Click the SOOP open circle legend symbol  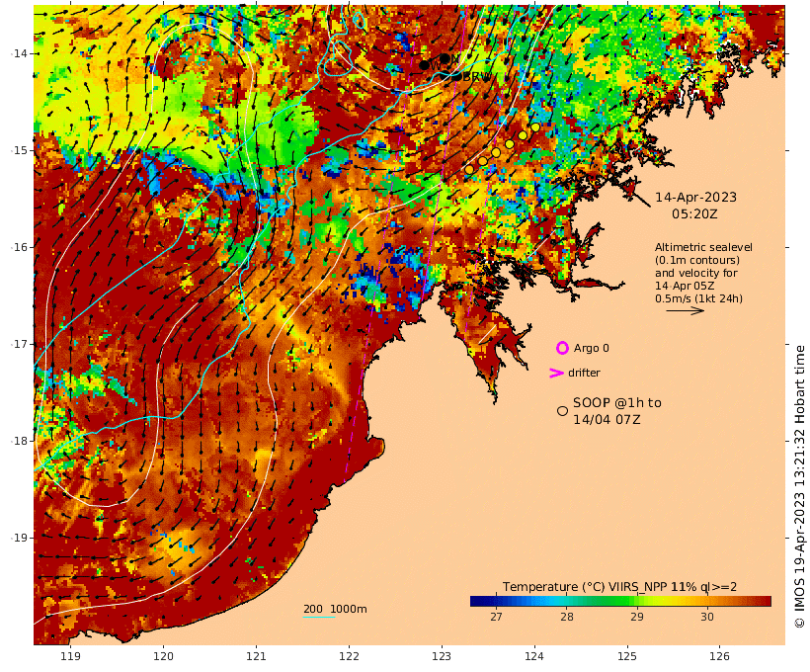point(563,411)
